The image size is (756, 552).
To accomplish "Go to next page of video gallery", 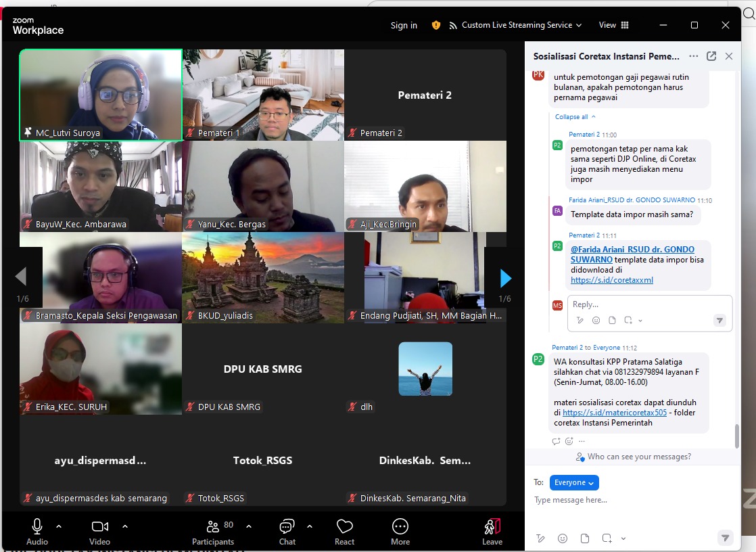I will 505,278.
